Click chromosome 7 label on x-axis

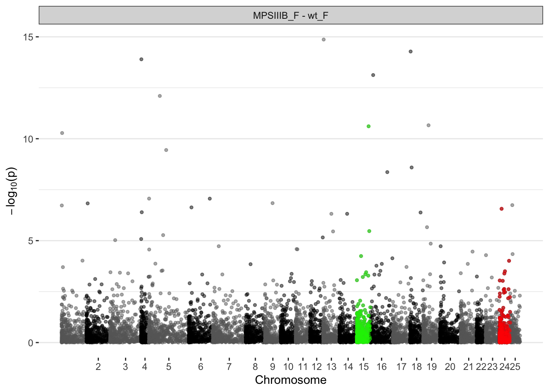pyautogui.click(x=229, y=367)
